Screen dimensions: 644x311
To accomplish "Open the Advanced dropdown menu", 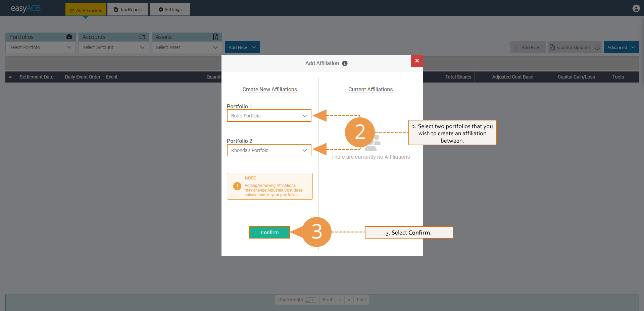I will [621, 47].
